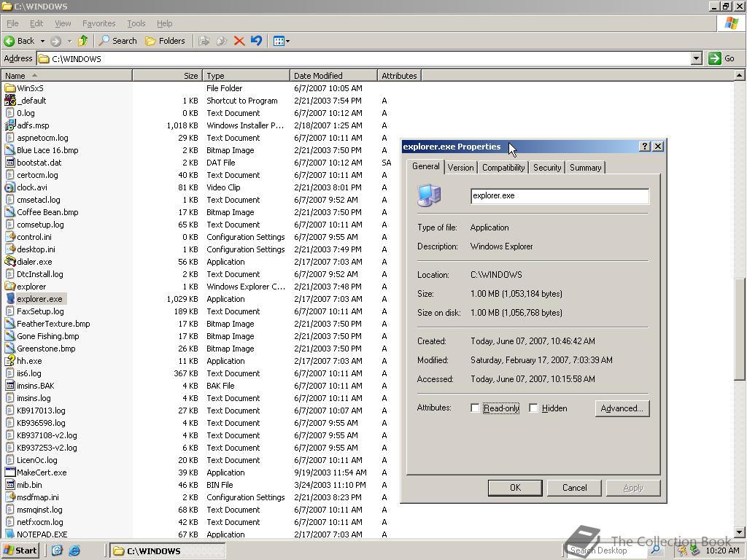The height and width of the screenshot is (560, 747).
Task: Open the Help menu
Action: [164, 23]
